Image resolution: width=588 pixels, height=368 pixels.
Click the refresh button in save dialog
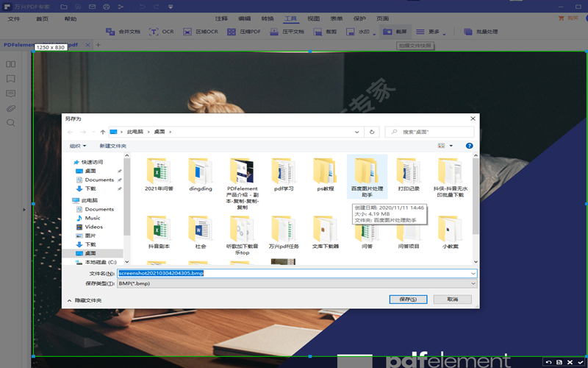pos(373,132)
